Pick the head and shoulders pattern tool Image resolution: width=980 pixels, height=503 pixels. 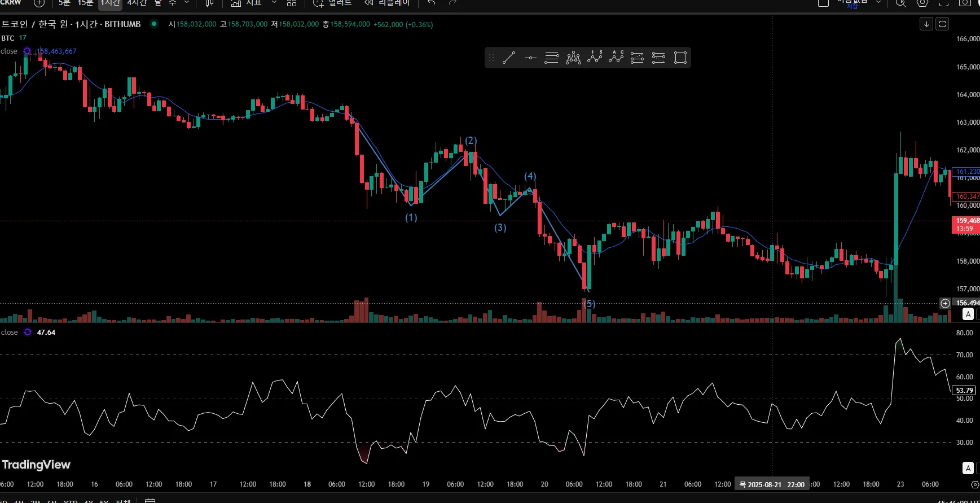573,58
